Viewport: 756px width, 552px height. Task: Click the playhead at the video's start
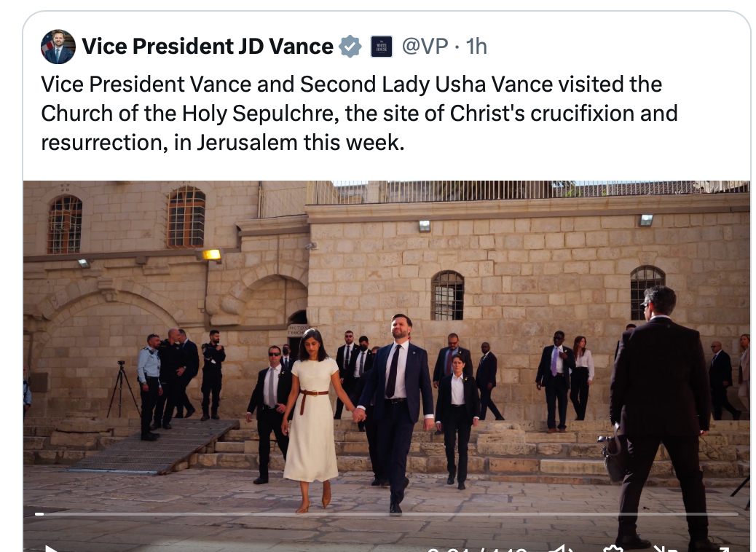39,514
